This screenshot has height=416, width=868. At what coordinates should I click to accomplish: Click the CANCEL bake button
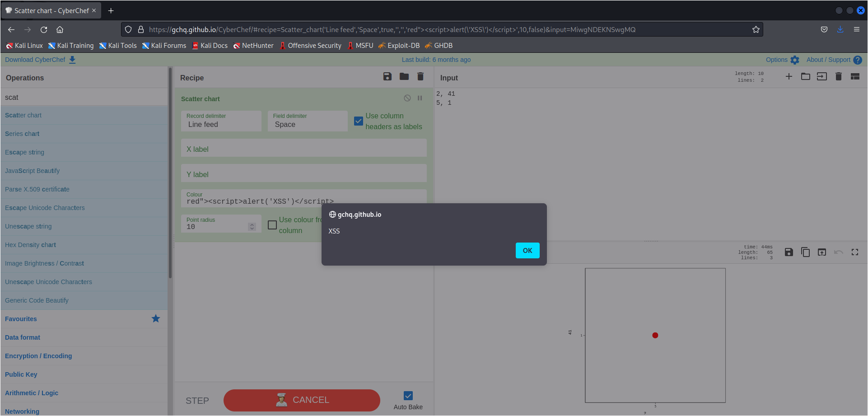click(302, 400)
